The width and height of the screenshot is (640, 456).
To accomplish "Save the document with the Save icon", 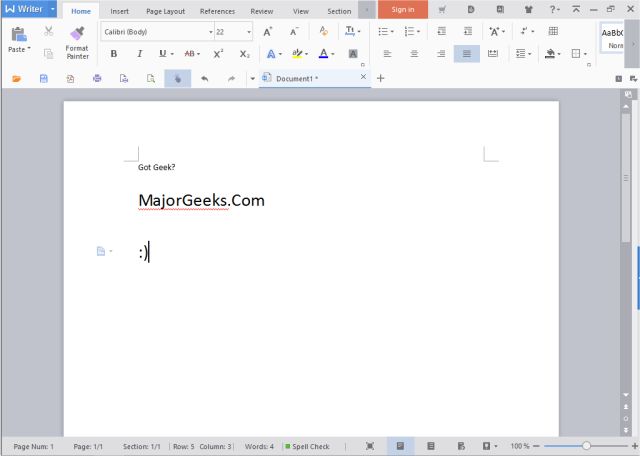I will click(x=44, y=78).
